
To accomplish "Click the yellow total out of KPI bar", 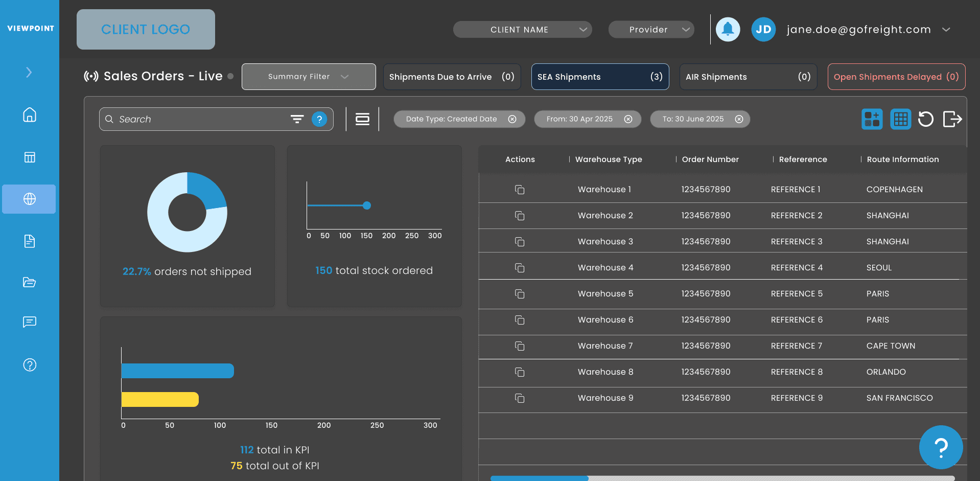I will pyautogui.click(x=160, y=399).
